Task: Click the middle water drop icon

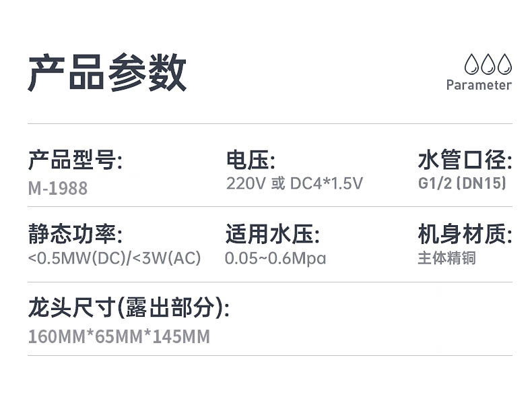Action: tap(488, 64)
